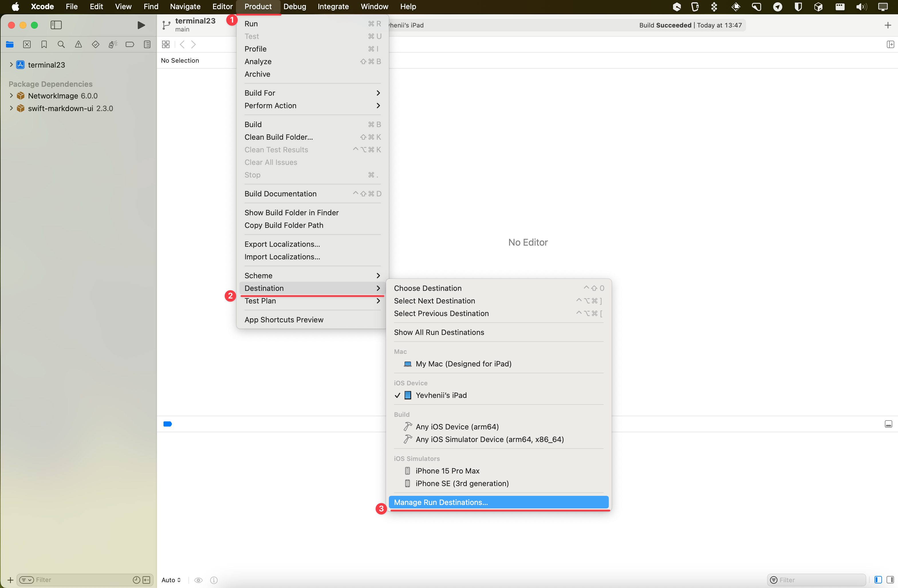The width and height of the screenshot is (898, 588).
Task: Expand the swift-markdown-ui dependency
Action: pos(11,108)
